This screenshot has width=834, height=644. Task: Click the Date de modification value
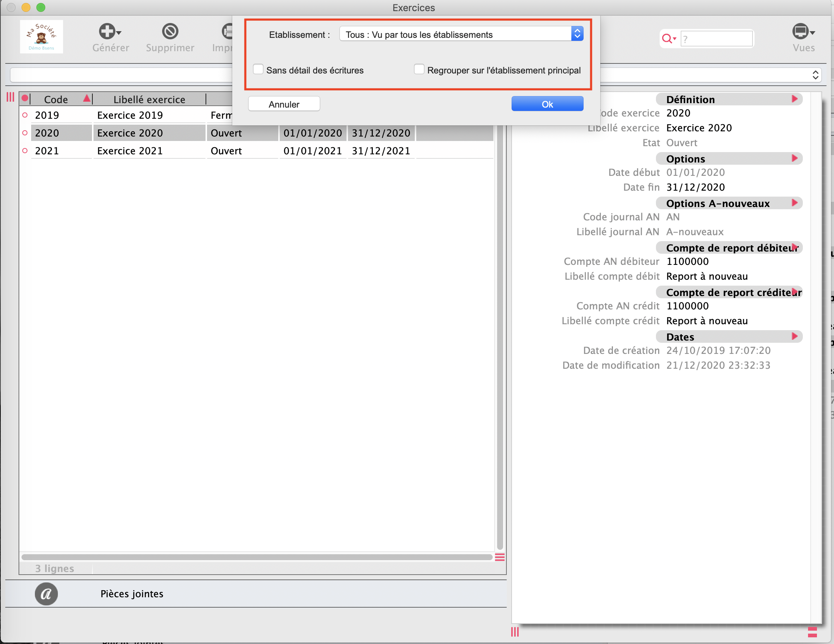718,365
